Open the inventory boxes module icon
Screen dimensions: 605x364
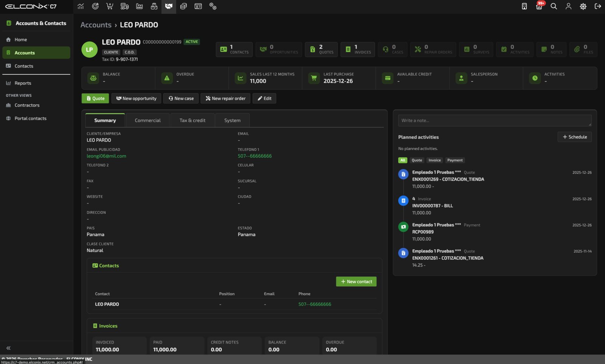[x=154, y=6]
